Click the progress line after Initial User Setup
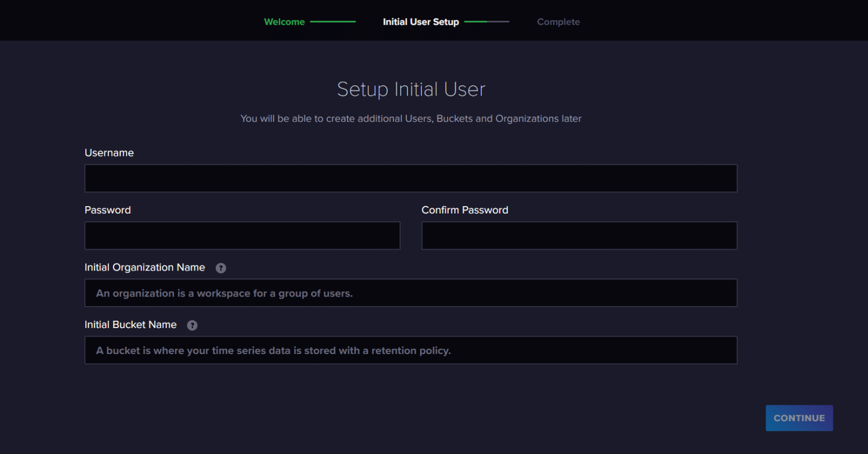The width and height of the screenshot is (868, 454). pyautogui.click(x=487, y=22)
